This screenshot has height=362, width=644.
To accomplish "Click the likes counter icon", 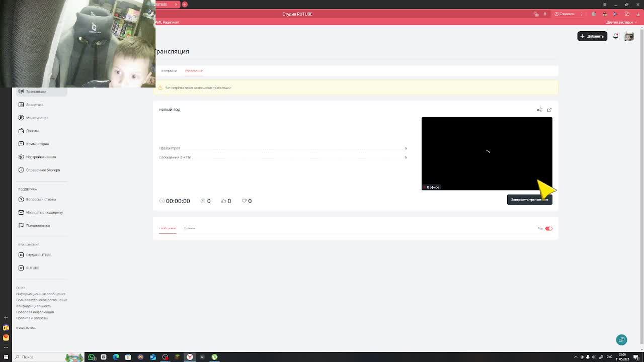I will (223, 201).
